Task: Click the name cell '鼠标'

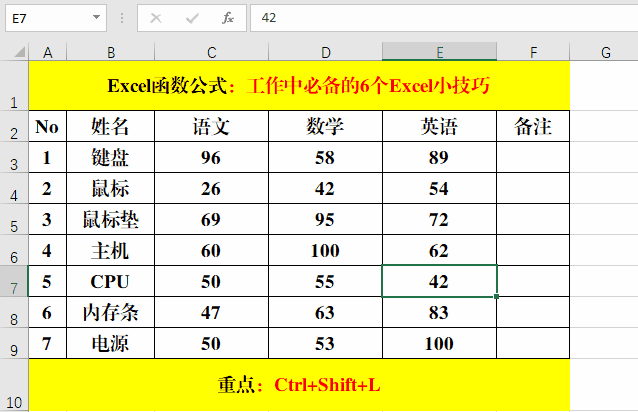Action: 111,188
